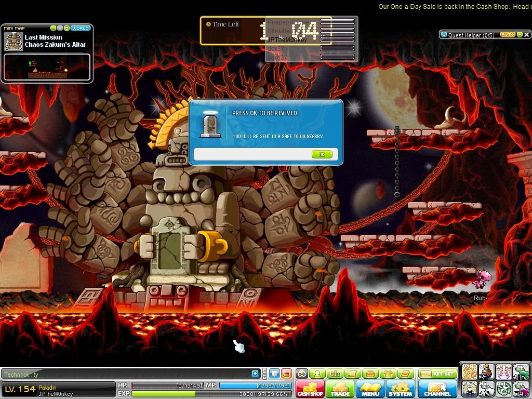Viewport: 532px width, 399px height.
Task: Click the 'Quest Helper (0/5)' label
Action: point(471,35)
